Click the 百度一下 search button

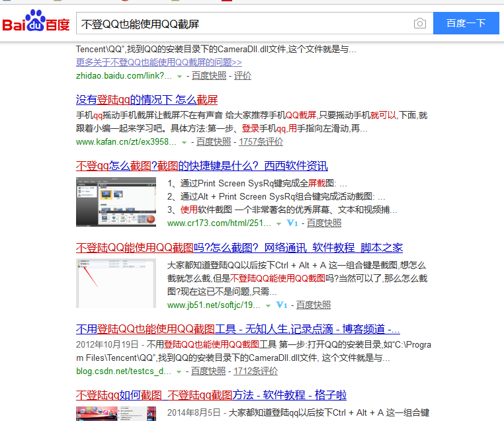point(466,23)
